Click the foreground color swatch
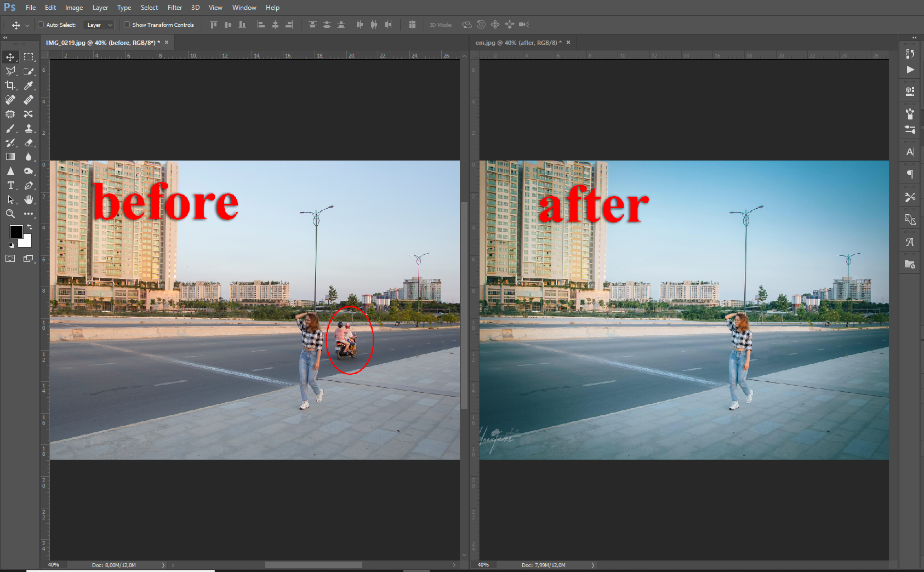The height and width of the screenshot is (572, 924). point(16,232)
